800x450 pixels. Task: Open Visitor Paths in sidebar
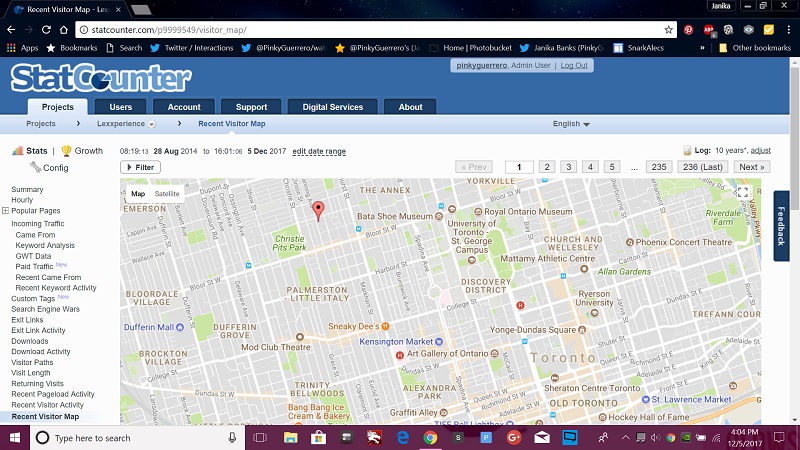coord(32,362)
